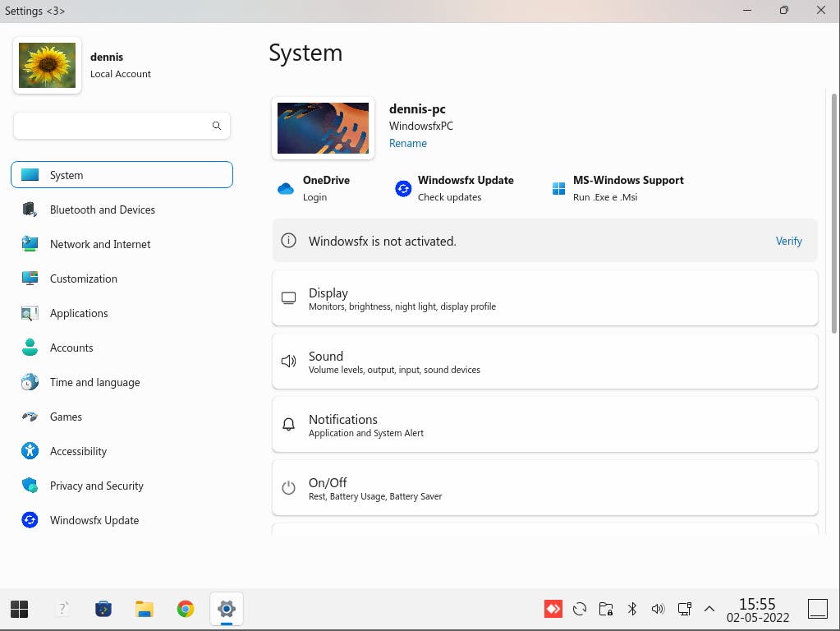Open Notifications settings row

click(544, 425)
